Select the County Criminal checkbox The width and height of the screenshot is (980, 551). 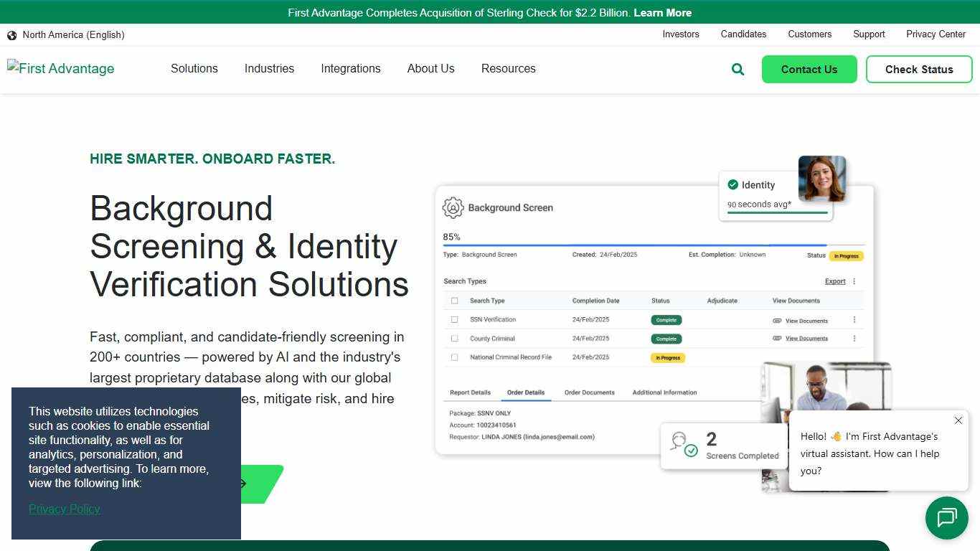(454, 338)
